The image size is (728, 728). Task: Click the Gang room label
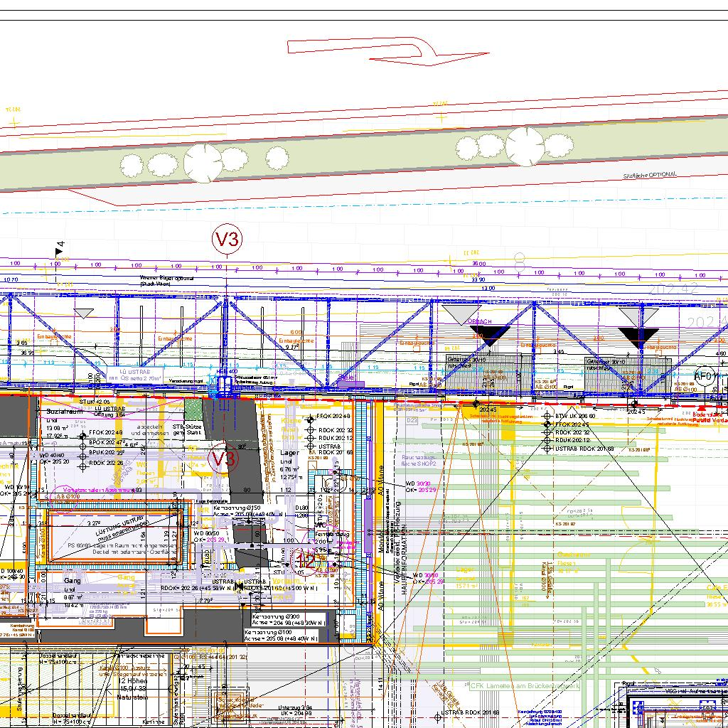click(73, 581)
